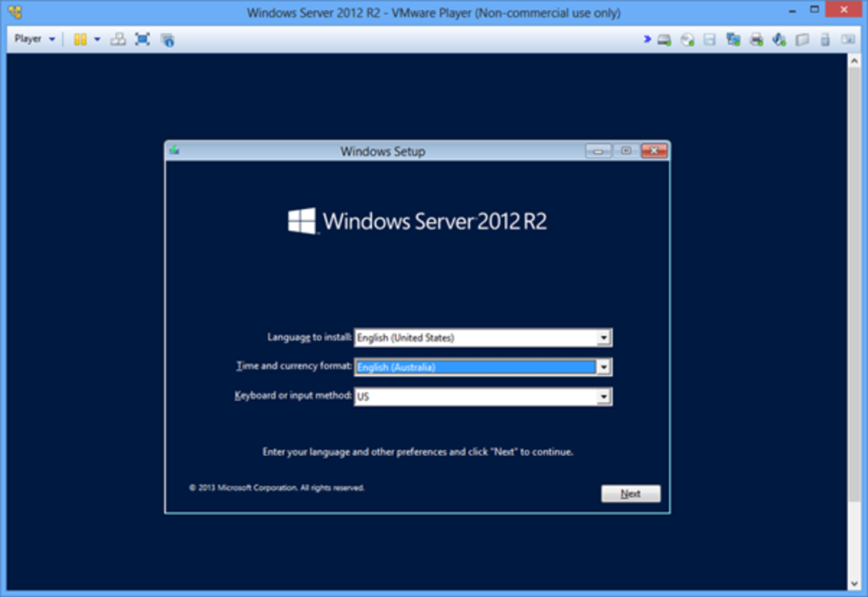Click the network adapter device icon
868x597 pixels.
732,39
